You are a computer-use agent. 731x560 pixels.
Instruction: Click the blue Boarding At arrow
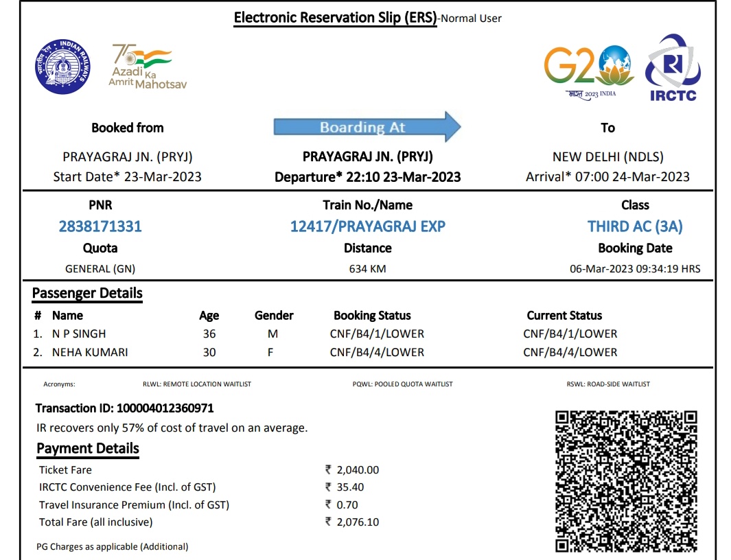click(x=367, y=127)
